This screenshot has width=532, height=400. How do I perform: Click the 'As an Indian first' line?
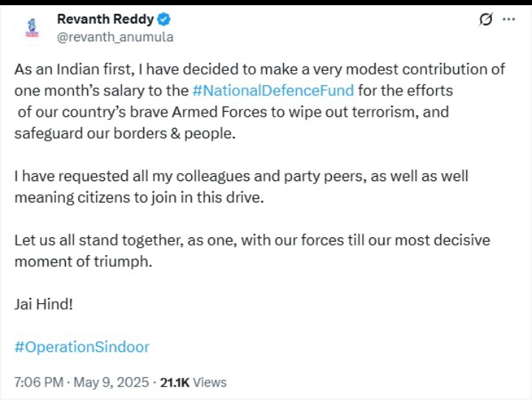[x=259, y=70]
